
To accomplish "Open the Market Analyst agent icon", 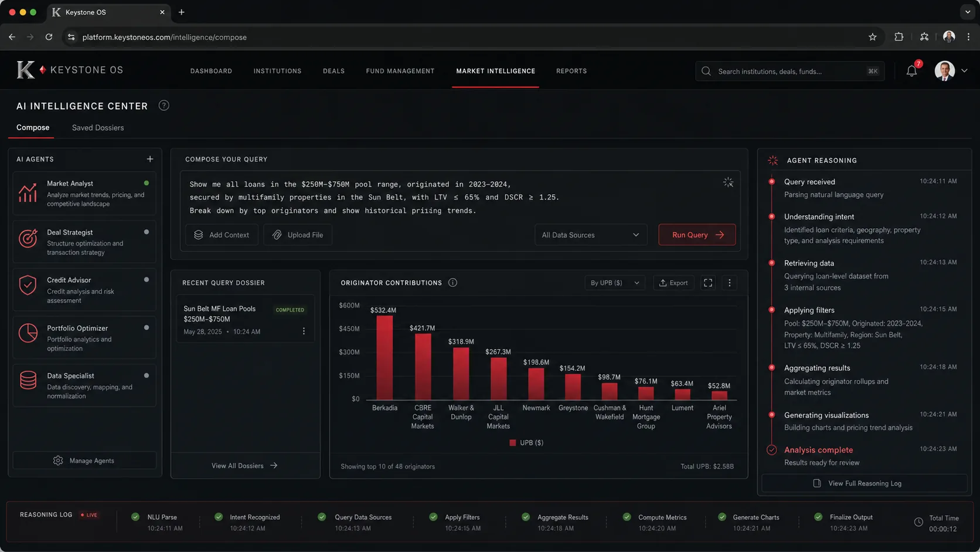I will click(28, 193).
